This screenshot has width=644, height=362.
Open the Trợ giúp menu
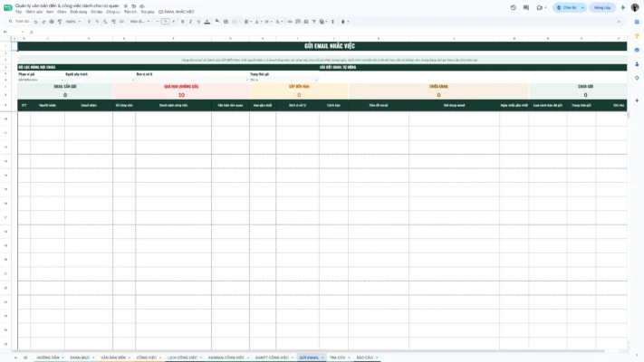click(x=148, y=12)
